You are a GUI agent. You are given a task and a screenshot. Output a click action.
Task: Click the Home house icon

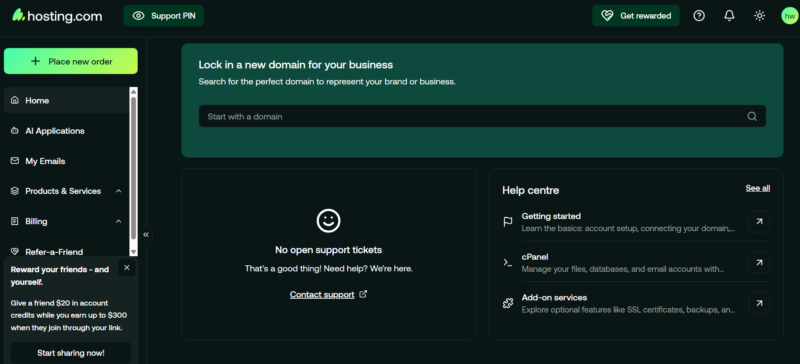click(14, 101)
